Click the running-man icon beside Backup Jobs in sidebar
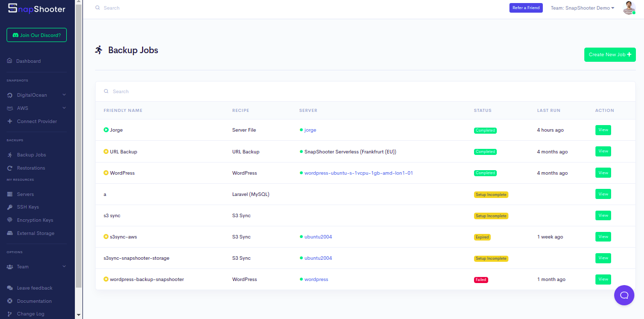The image size is (644, 319). [10, 155]
